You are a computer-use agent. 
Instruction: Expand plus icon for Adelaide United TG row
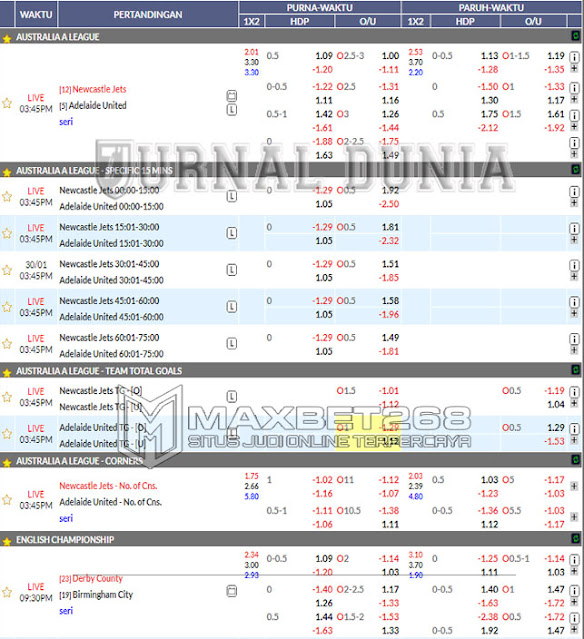574,440
